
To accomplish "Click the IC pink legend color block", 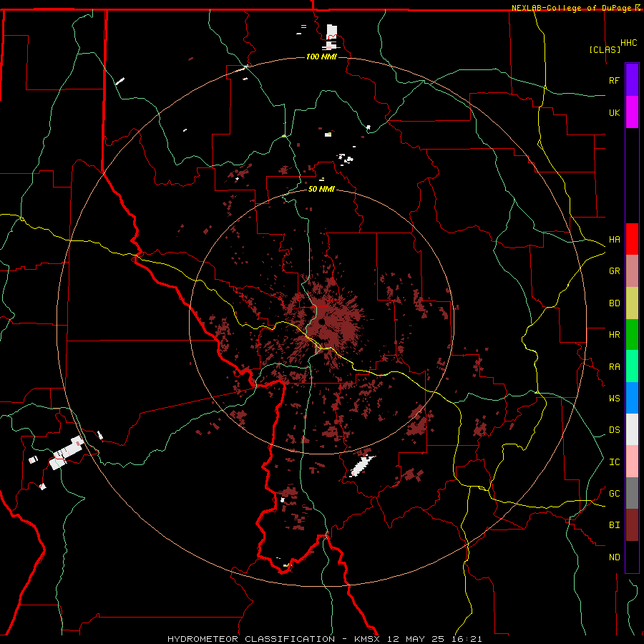I will 632,462.
